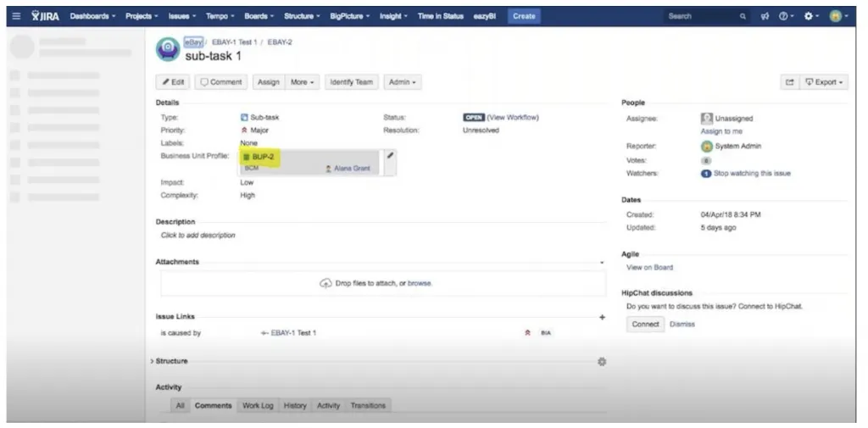Click the System Admin reporter avatar
The height and width of the screenshot is (428, 868).
click(x=706, y=146)
